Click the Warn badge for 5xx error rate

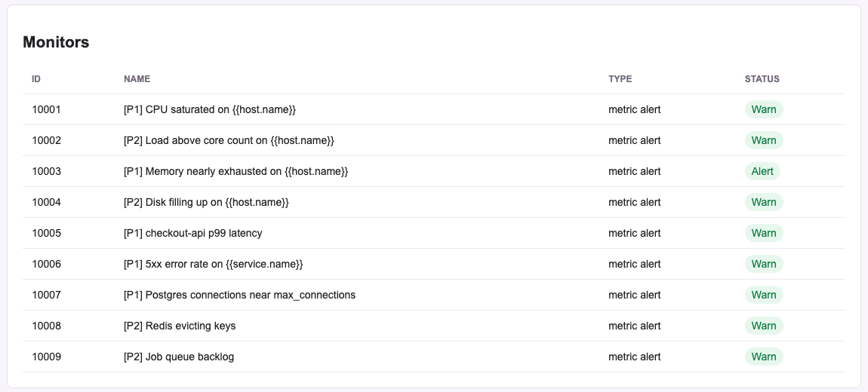tap(764, 265)
